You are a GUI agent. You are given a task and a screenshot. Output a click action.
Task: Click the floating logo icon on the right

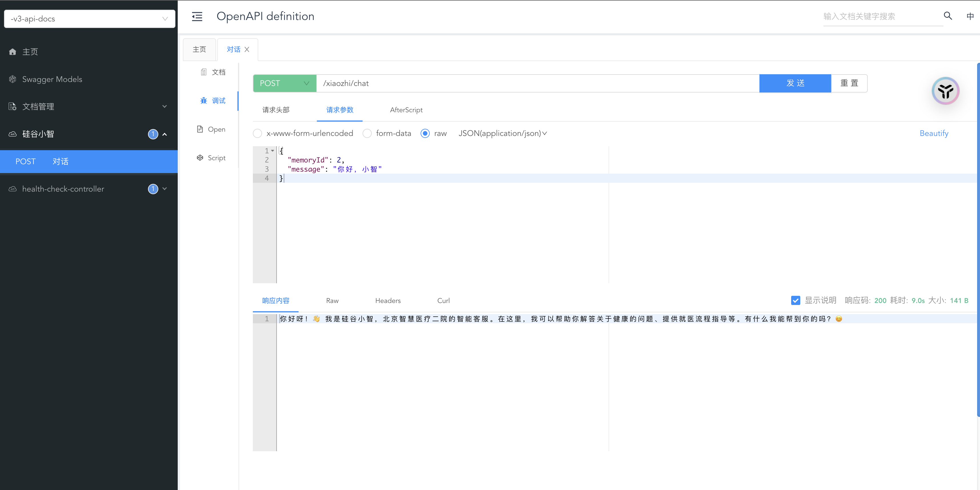pyautogui.click(x=946, y=91)
